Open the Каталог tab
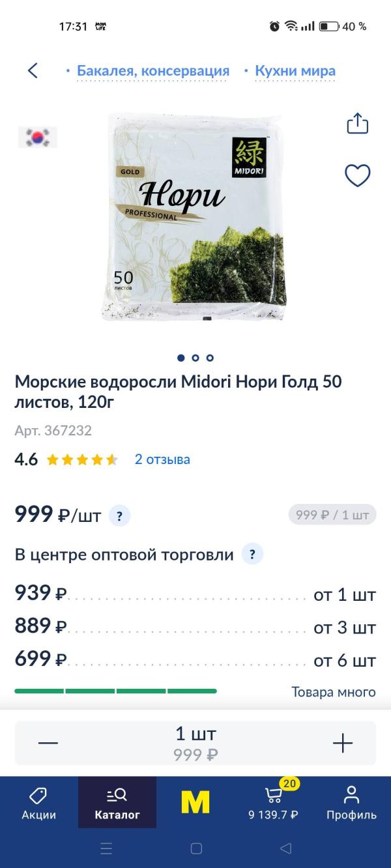 point(117,803)
